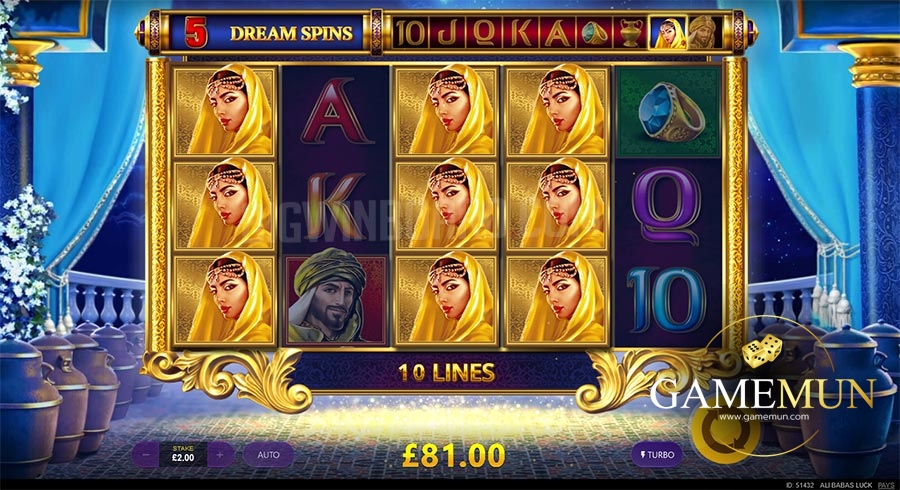This screenshot has width=900, height=490.
Task: Select the DREAM SPINS counter panel
Action: (267, 33)
